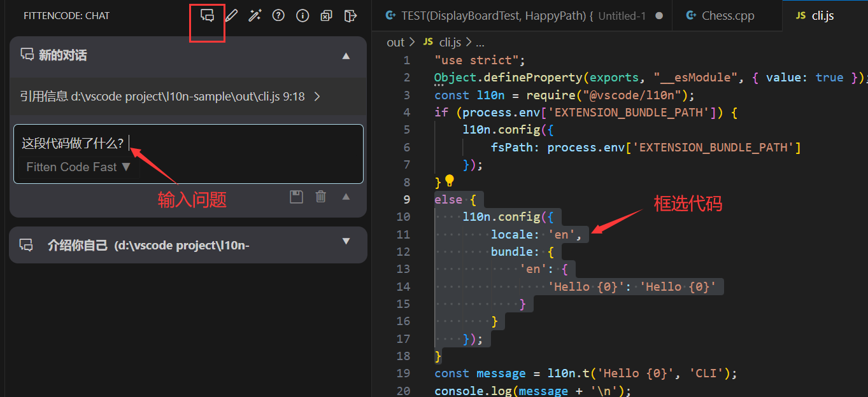Open the out folder in the breadcrumb bar
The height and width of the screenshot is (397, 868).
(395, 42)
